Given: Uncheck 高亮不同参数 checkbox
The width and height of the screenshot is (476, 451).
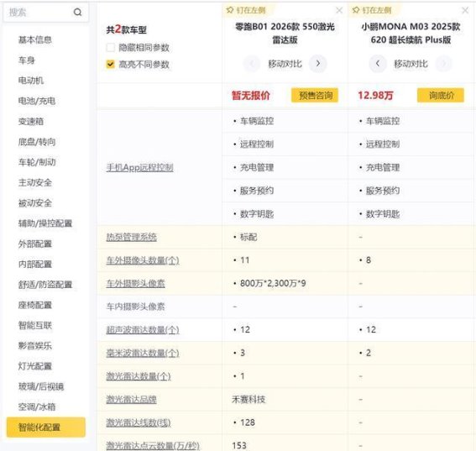Looking at the screenshot, I should [111, 64].
